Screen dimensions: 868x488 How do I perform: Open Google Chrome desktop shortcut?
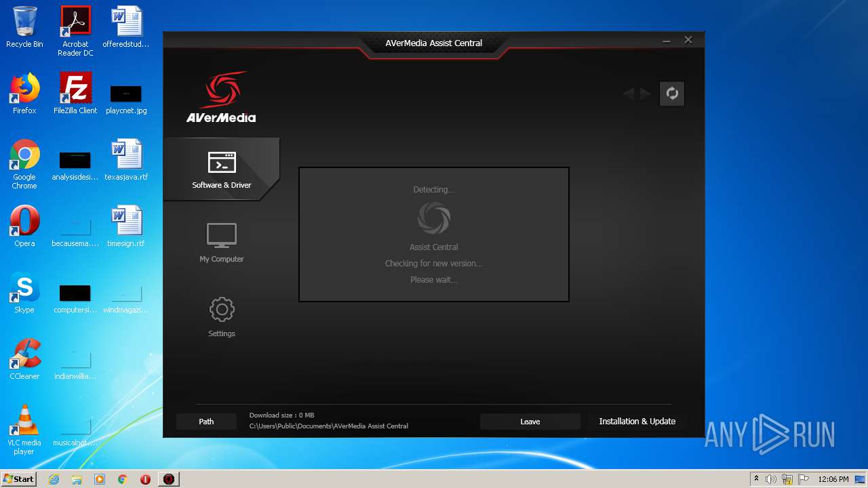tap(24, 164)
